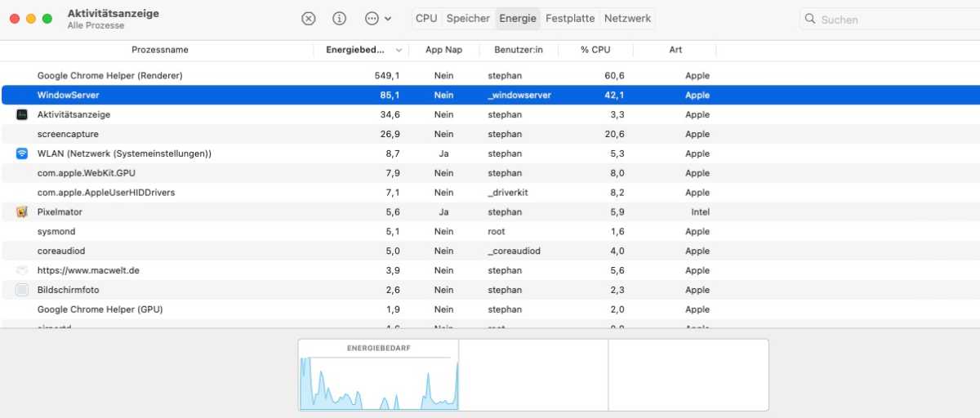
Task: Click the 42,1 CPU percentage
Action: pos(615,95)
